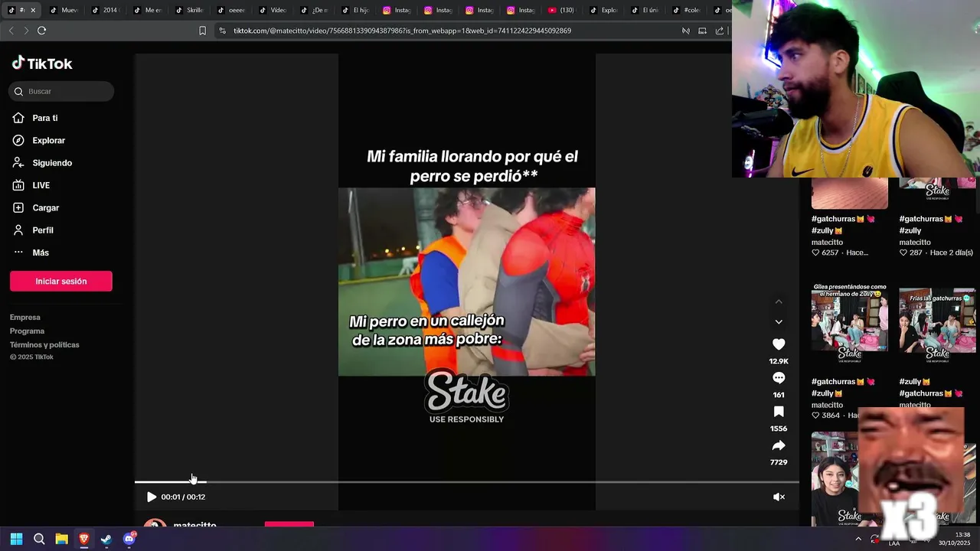The image size is (980, 551).
Task: Click the browser share icon in toolbar
Action: (720, 31)
